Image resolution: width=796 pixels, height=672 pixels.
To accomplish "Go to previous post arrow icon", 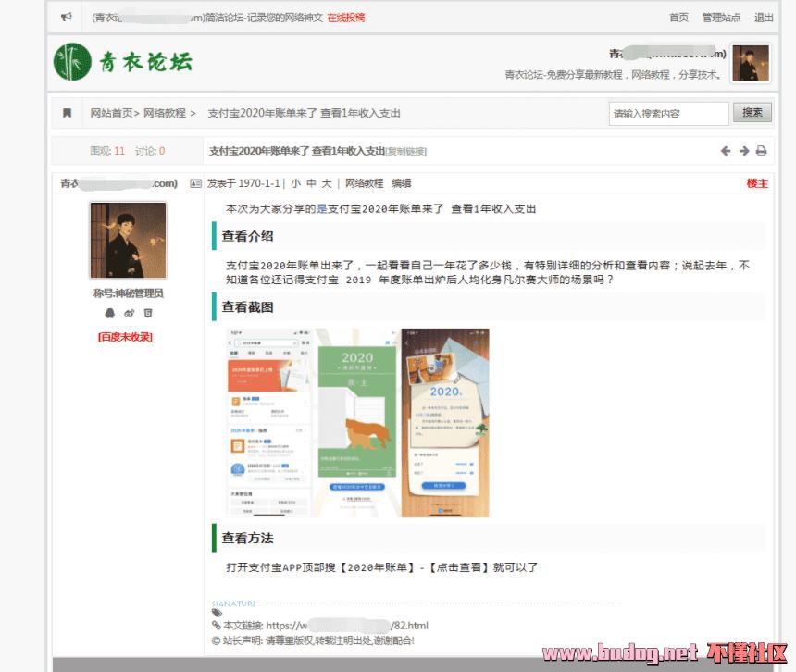I will [726, 151].
